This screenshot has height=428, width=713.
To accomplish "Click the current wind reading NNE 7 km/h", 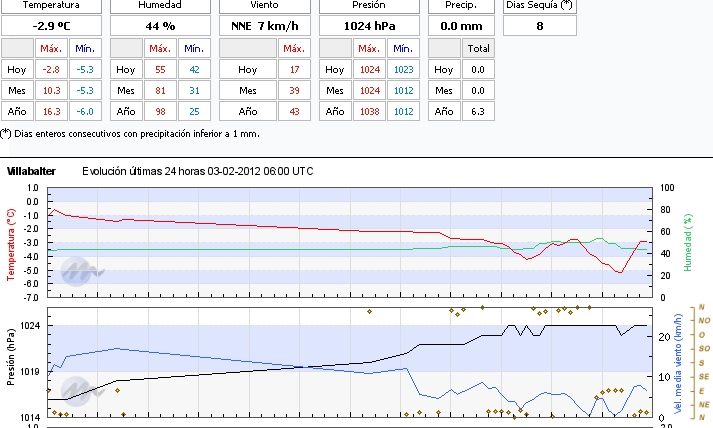I will point(264,26).
